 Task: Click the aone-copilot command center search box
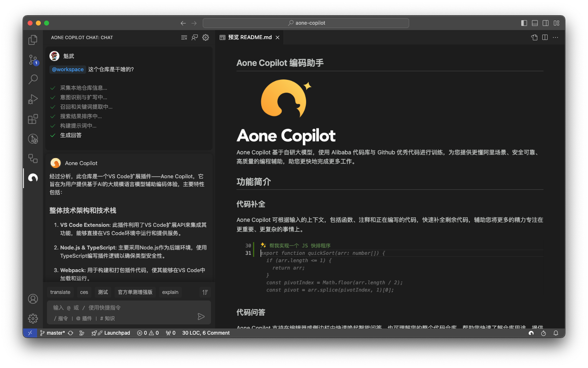306,23
